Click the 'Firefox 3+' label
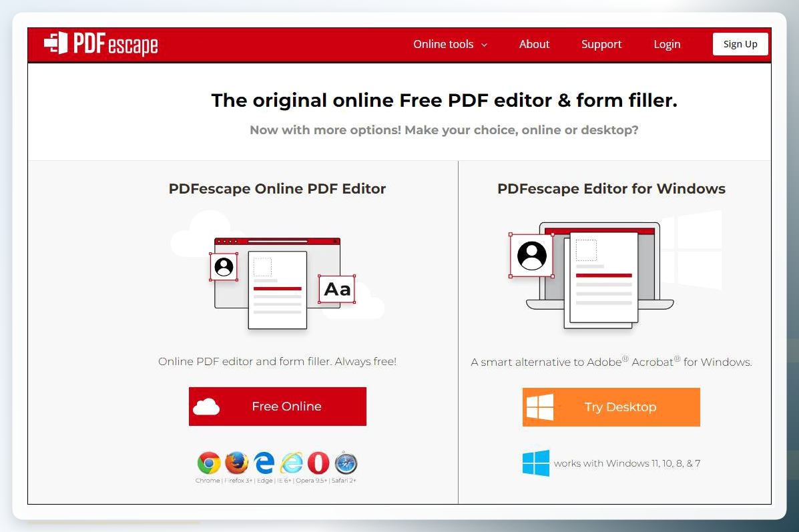 [x=238, y=481]
